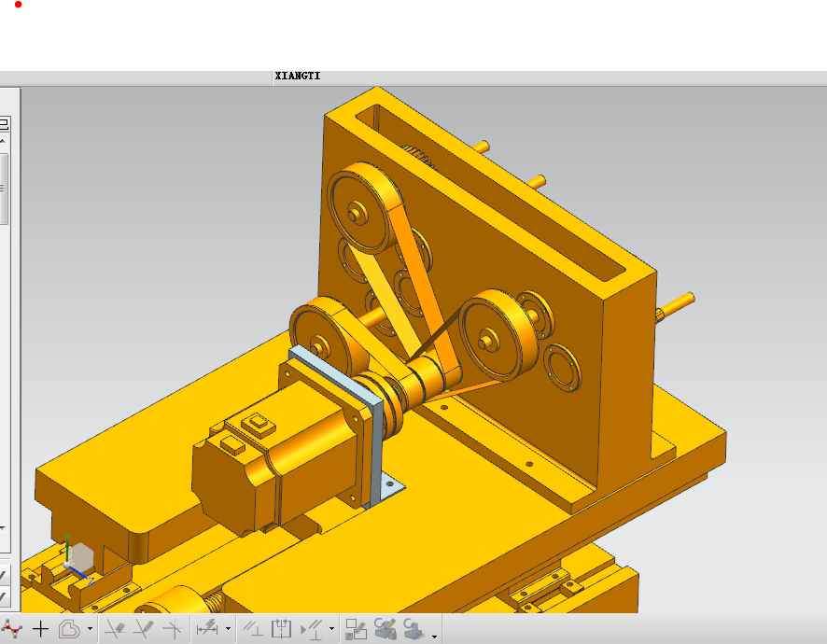Click the left panel scrollbar thumb
Image resolution: width=827 pixels, height=644 pixels.
click(x=3, y=189)
